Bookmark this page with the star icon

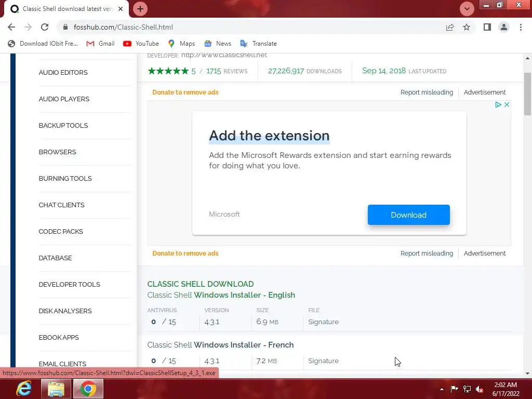(467, 27)
